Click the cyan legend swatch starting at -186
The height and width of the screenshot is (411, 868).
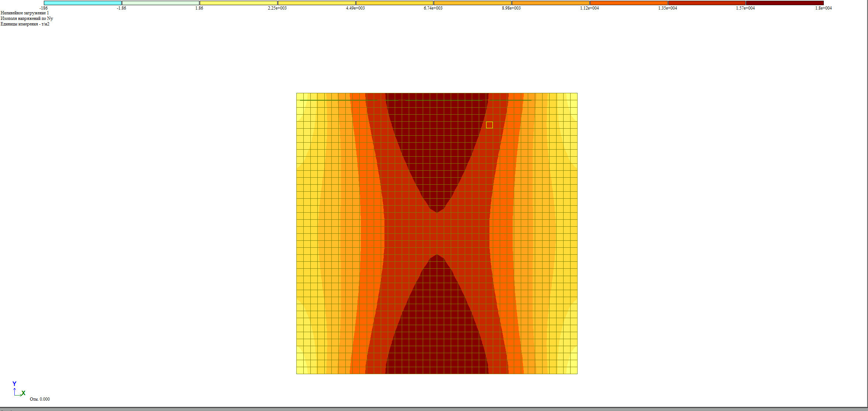coord(83,3)
